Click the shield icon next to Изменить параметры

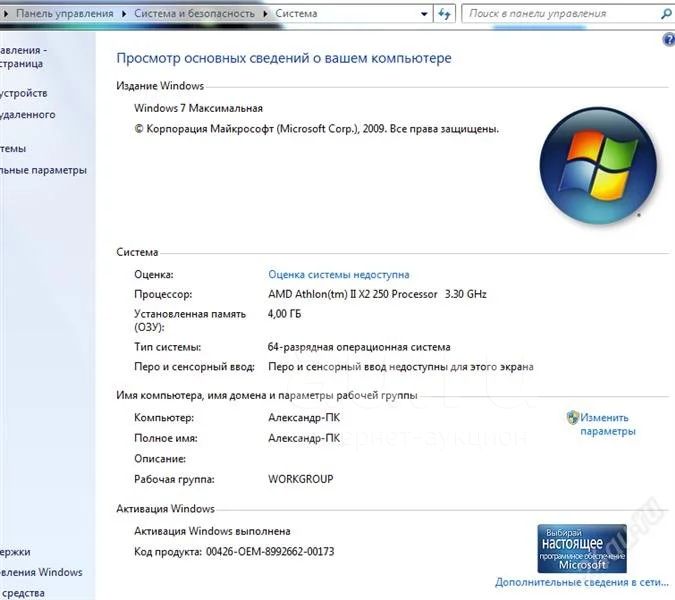573,418
